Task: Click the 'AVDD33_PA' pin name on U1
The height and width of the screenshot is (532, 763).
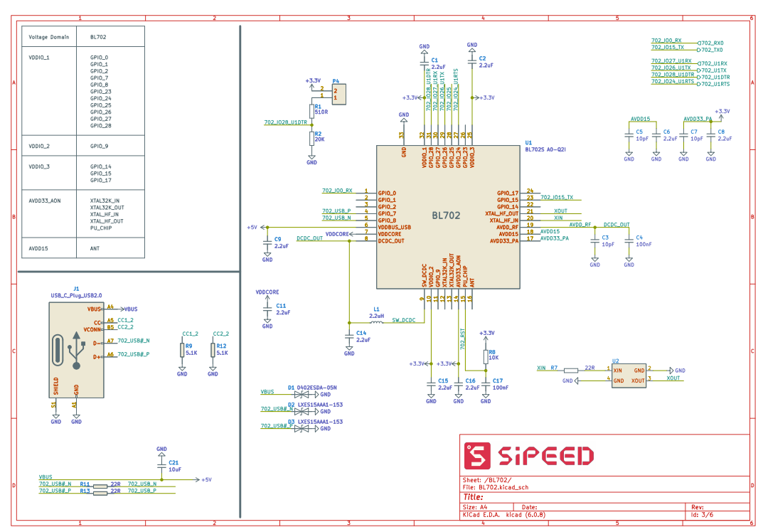Action: 504,241
